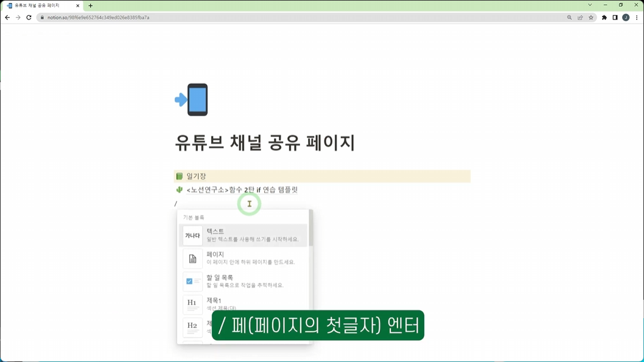
Task: Share this page via the share icon
Action: (580, 18)
